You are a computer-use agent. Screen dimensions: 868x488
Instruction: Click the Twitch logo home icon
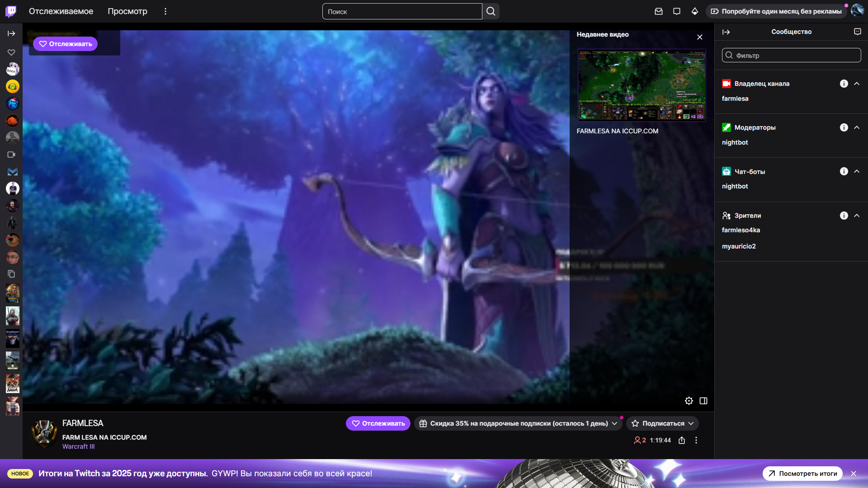pyautogui.click(x=11, y=11)
